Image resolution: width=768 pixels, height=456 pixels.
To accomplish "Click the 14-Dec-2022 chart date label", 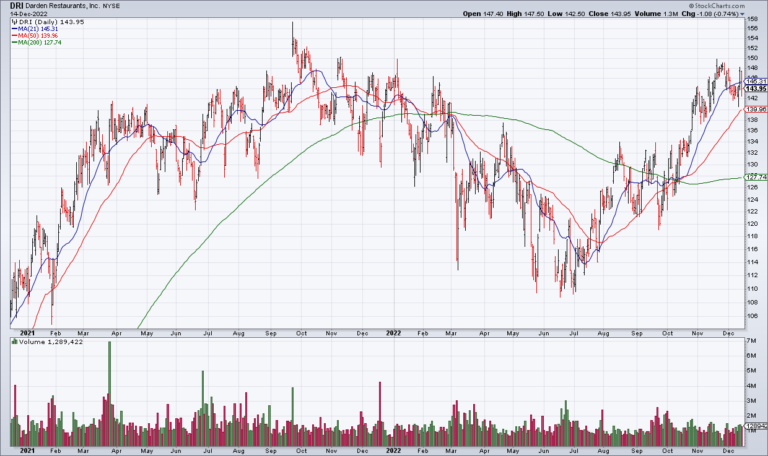I will point(25,14).
